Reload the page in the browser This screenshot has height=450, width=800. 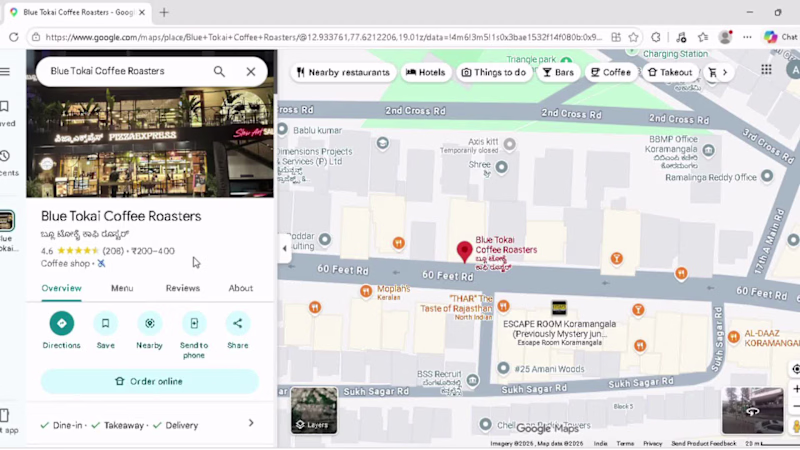click(x=14, y=37)
